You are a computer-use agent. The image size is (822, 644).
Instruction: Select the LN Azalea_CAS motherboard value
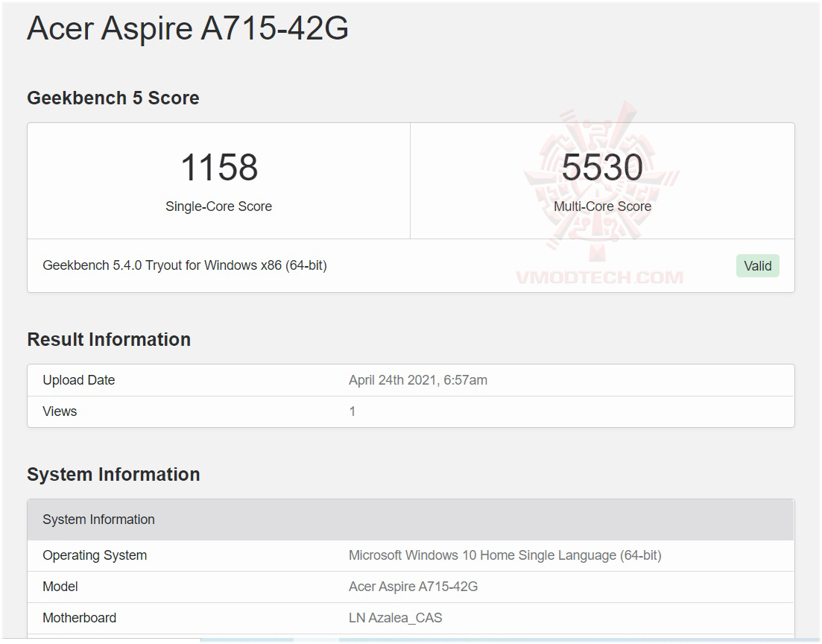pos(395,618)
